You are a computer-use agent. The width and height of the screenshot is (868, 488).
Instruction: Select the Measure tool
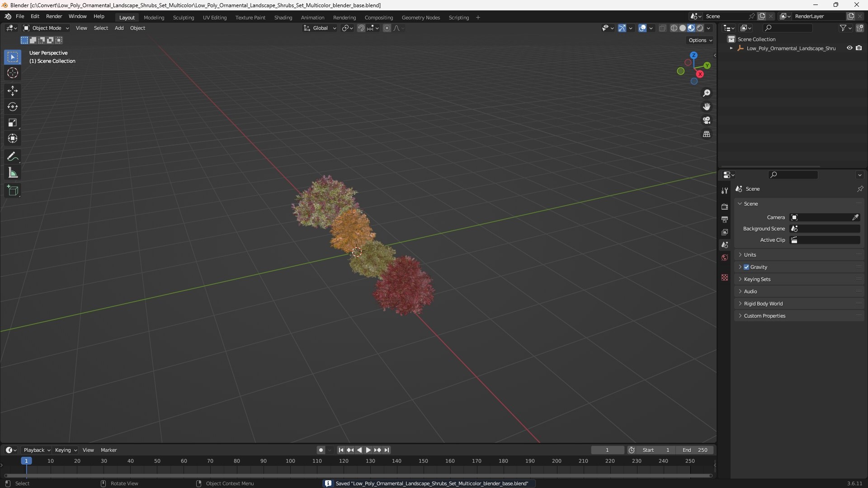tap(13, 173)
